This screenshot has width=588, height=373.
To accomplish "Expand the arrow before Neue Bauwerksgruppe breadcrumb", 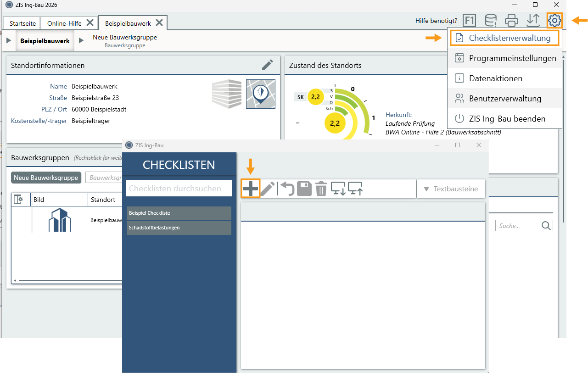I will click(x=81, y=40).
